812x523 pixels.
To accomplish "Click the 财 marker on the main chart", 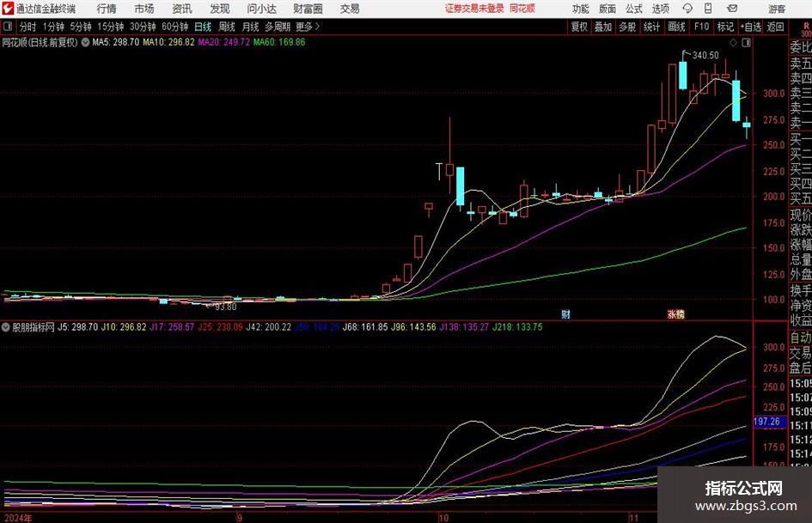I will coord(565,313).
